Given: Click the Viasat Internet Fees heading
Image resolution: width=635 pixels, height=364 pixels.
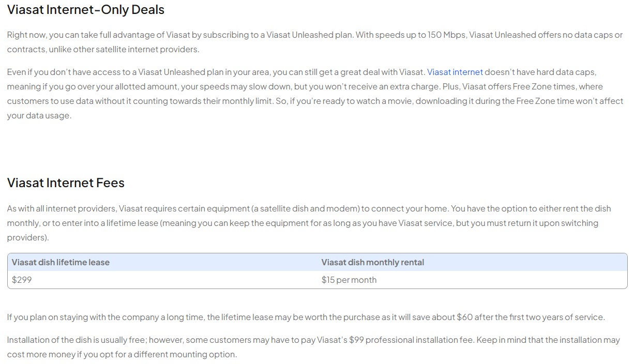Looking at the screenshot, I should [x=66, y=183].
